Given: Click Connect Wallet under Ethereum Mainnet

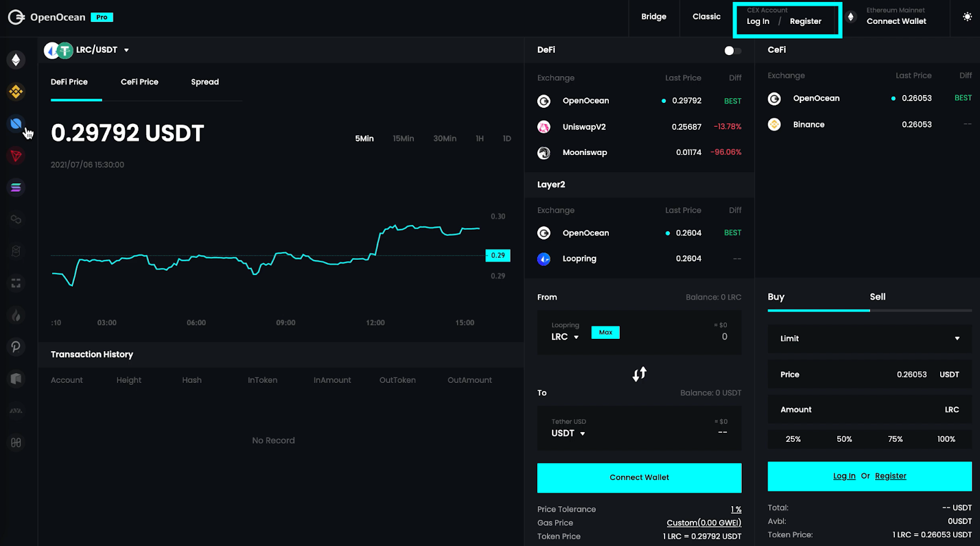Looking at the screenshot, I should pos(896,21).
